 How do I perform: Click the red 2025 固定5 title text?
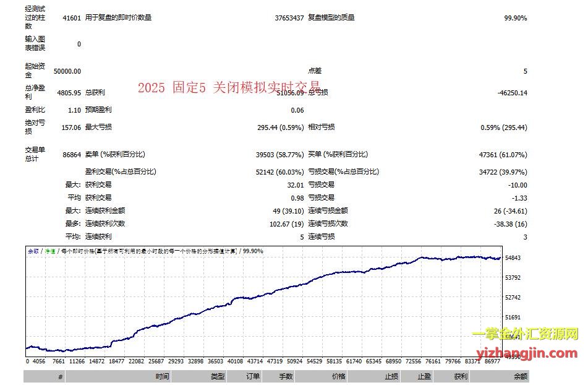coord(229,88)
